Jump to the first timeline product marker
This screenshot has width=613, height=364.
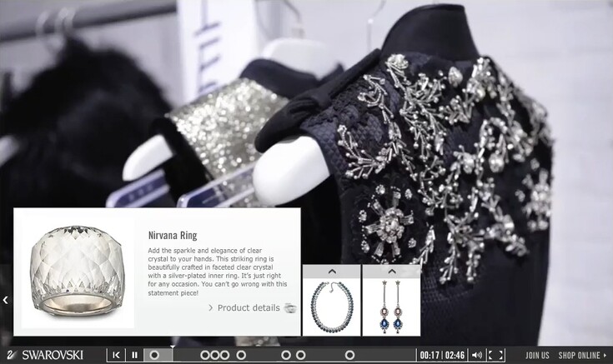[x=154, y=356]
